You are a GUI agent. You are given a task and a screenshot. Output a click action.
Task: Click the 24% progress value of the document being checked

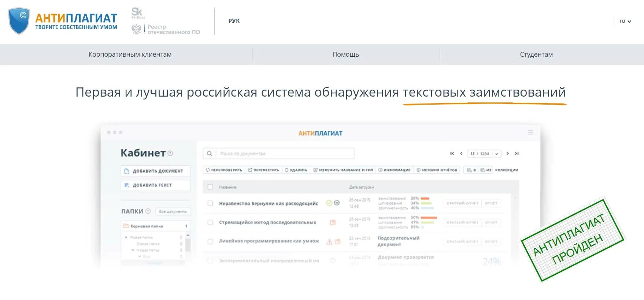[492, 262]
